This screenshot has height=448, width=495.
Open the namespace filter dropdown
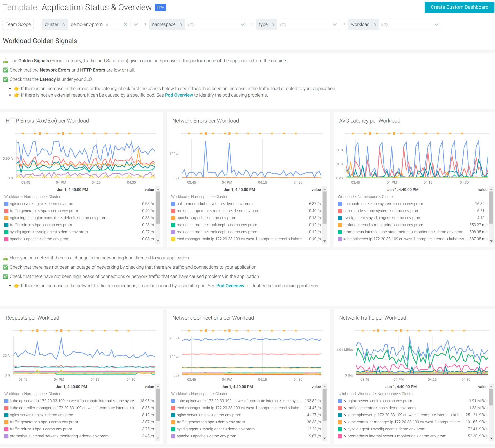[x=243, y=24]
